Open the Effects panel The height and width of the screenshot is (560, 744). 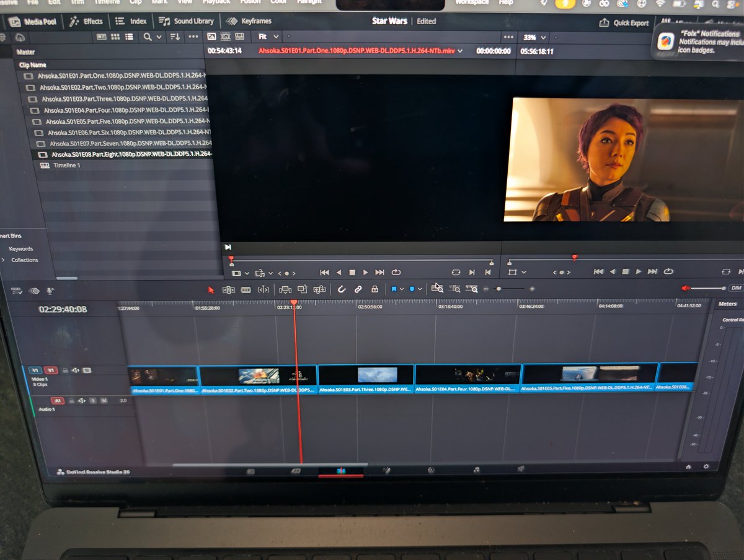pos(86,21)
